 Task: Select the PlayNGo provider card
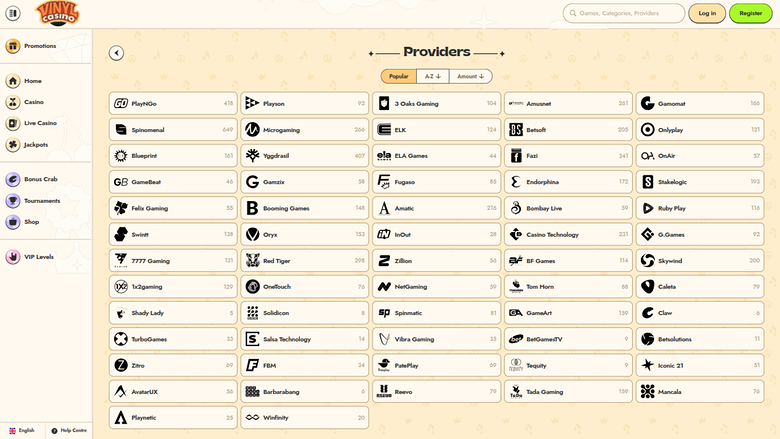click(173, 103)
